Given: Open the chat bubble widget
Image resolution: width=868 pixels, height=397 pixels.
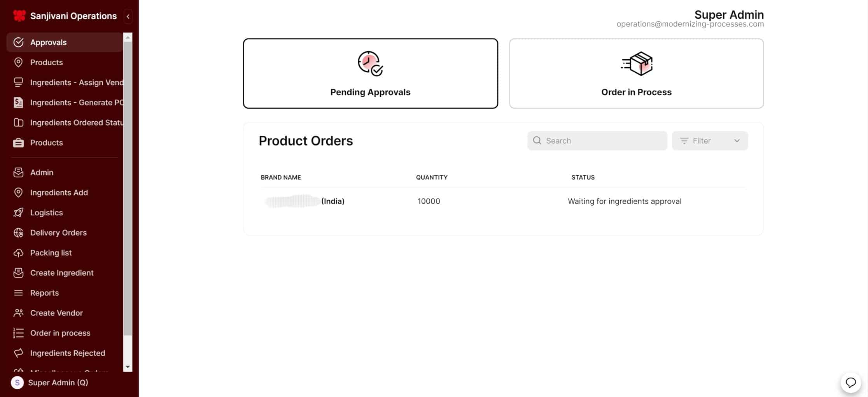Looking at the screenshot, I should click(850, 383).
